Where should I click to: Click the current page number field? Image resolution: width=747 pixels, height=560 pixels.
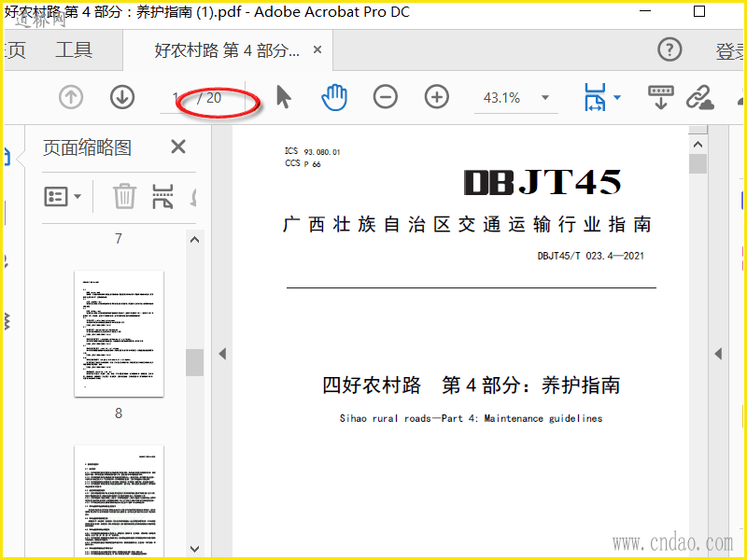(x=176, y=98)
